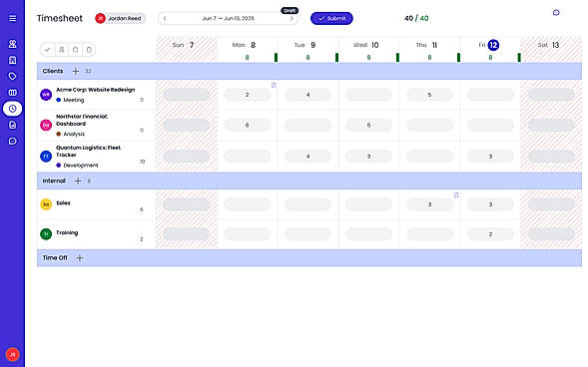Edit Acme Corp Tuesday cell showing 4
This screenshot has width=588, height=367.
307,95
